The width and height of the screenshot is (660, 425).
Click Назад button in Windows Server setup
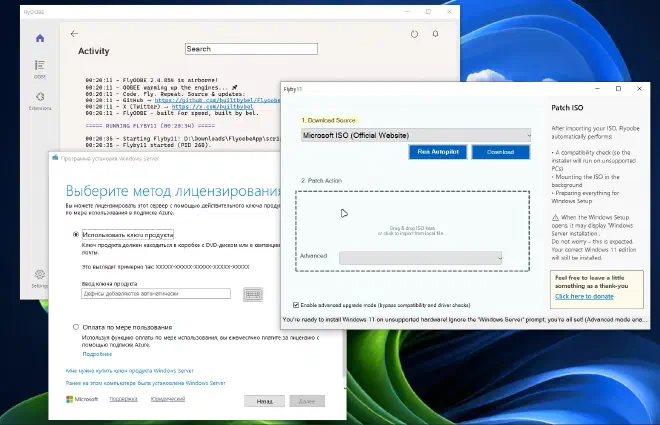pyautogui.click(x=264, y=401)
